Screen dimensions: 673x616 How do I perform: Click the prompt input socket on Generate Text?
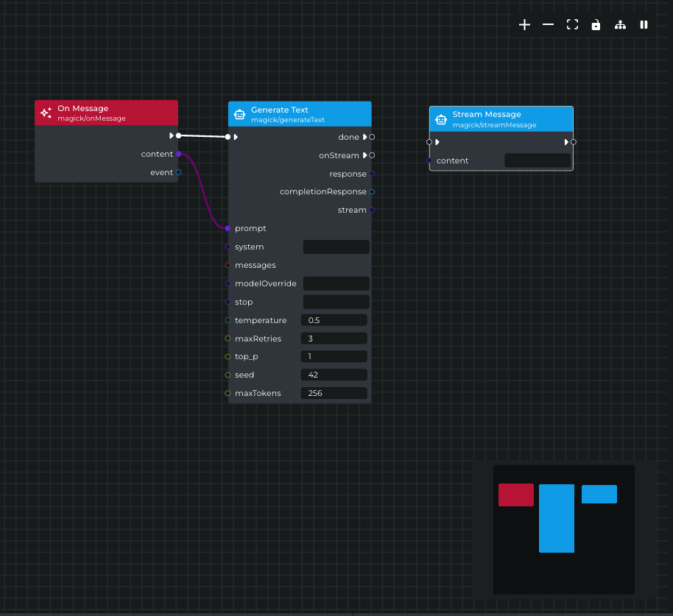tap(228, 228)
